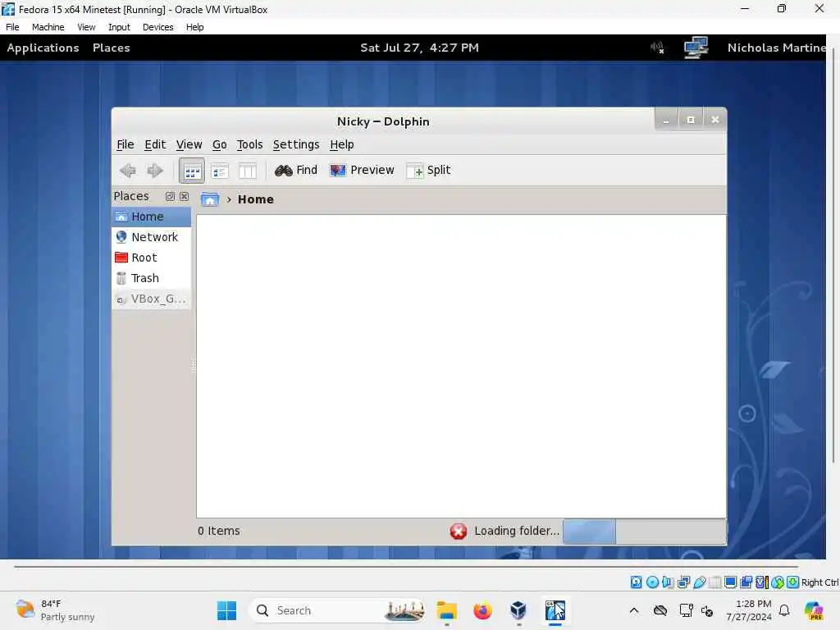Close the Places panel
Screen dimensions: 840x630
[184, 197]
